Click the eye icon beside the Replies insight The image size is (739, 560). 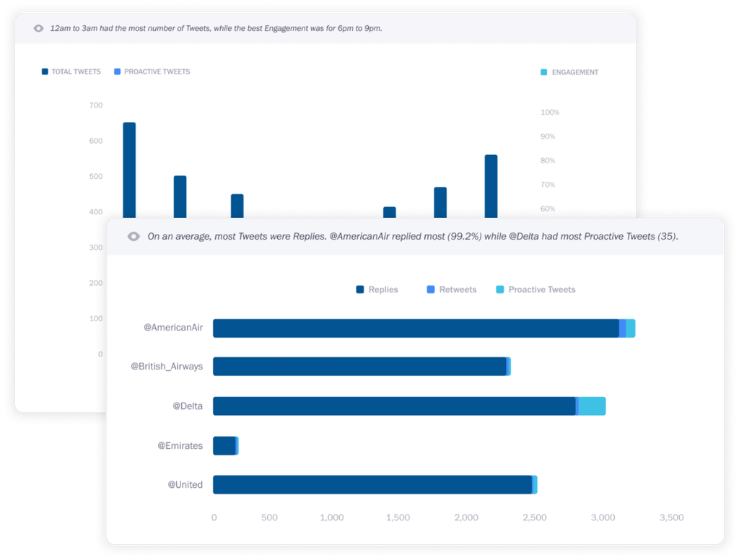(x=133, y=236)
